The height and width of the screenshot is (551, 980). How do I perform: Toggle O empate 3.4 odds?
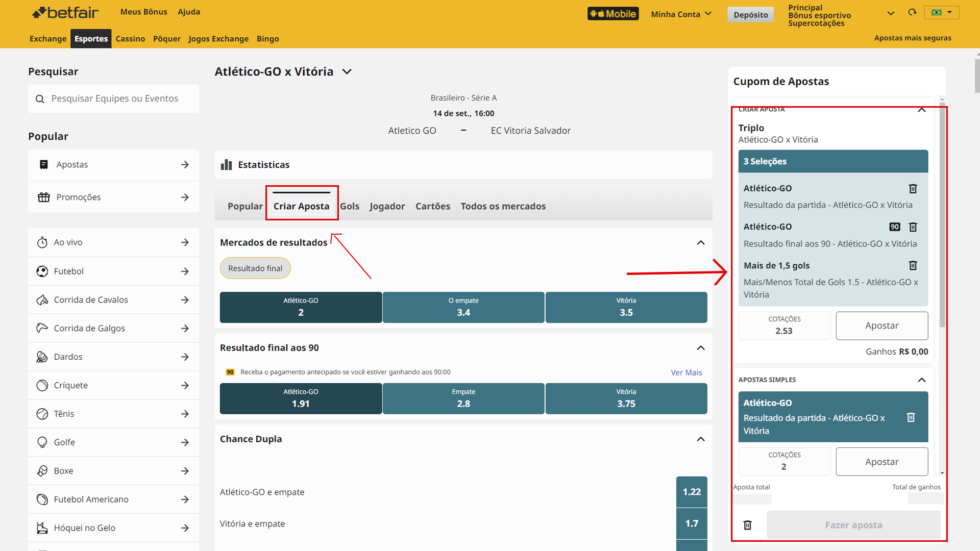pos(463,307)
